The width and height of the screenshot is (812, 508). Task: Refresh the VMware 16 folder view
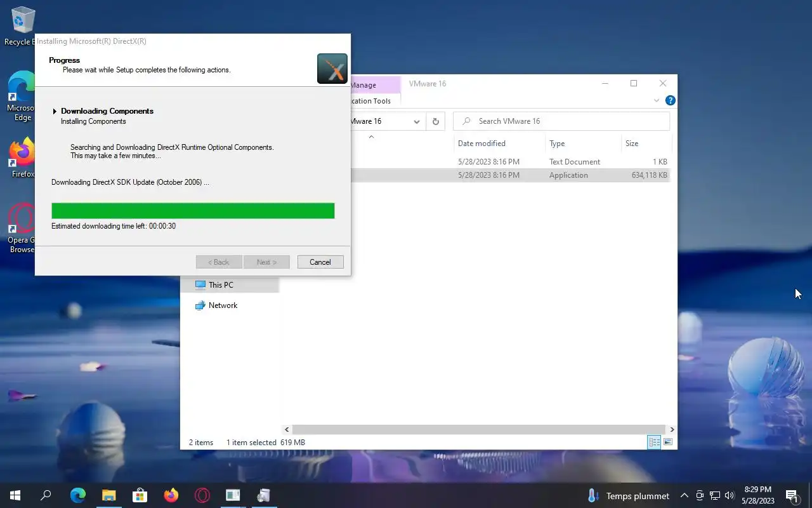[x=435, y=121]
